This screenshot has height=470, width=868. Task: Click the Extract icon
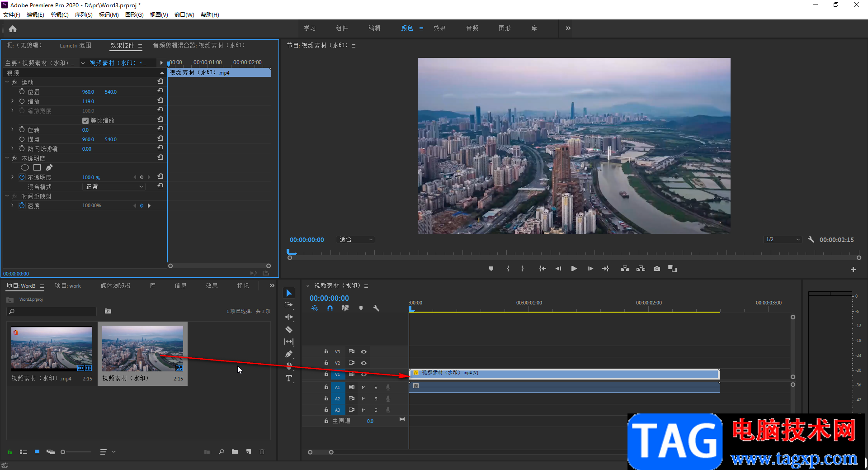(x=641, y=269)
